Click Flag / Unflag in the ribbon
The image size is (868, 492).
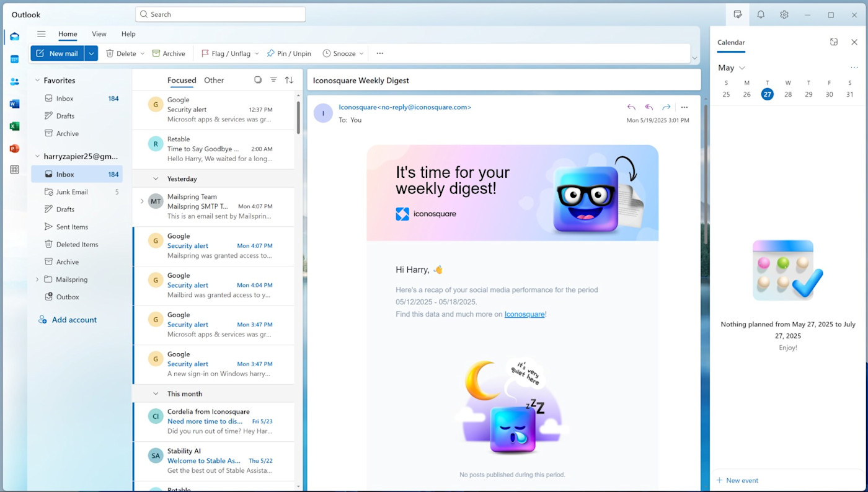tap(226, 53)
